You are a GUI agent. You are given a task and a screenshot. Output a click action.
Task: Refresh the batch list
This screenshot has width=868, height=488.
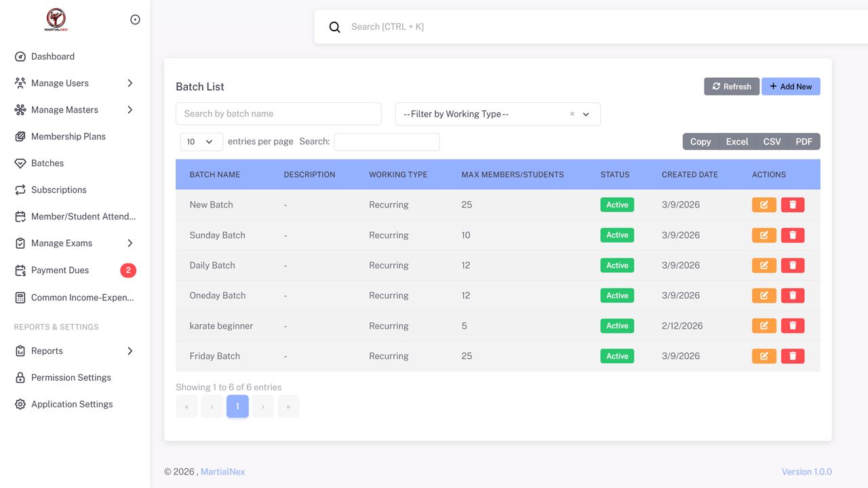731,87
